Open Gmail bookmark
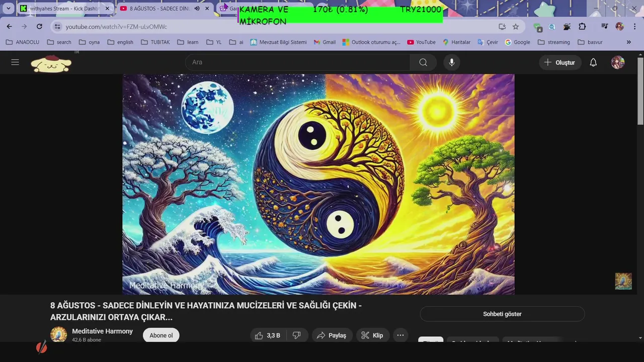This screenshot has width=644, height=362. 325,42
